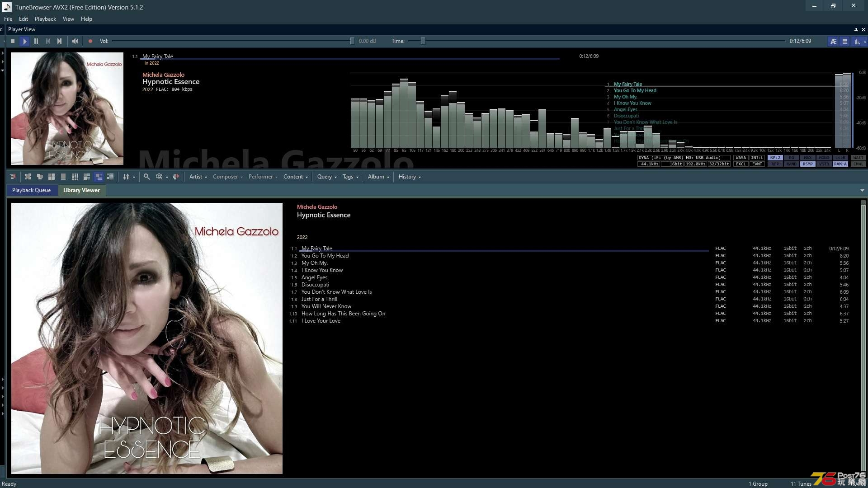Screen dimensions: 868x488
Task: Select the multi-column list view icon
Action: coord(75,177)
